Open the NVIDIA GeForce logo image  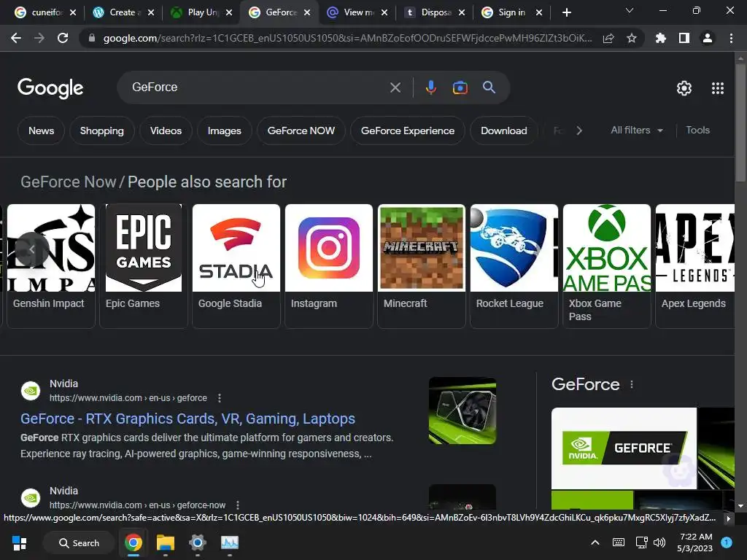(624, 448)
